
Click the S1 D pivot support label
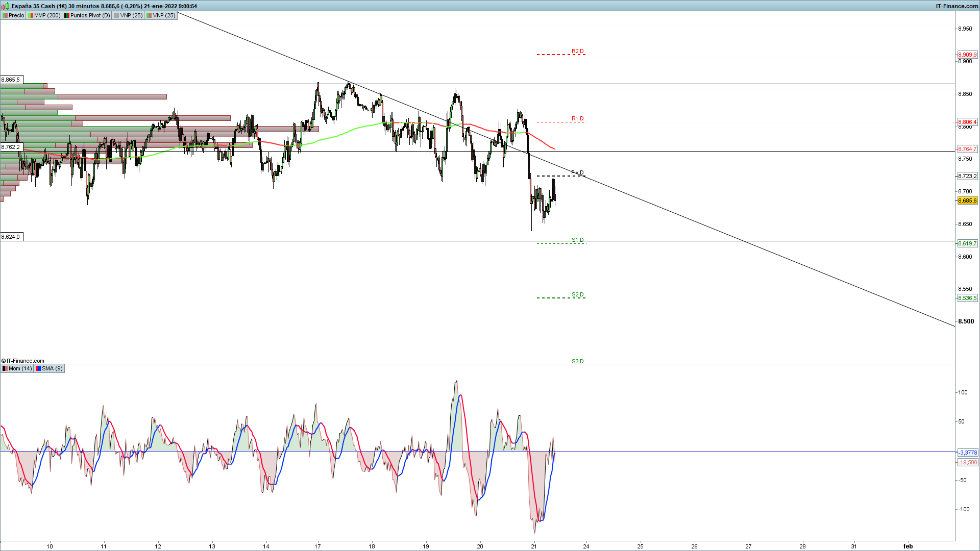(578, 240)
